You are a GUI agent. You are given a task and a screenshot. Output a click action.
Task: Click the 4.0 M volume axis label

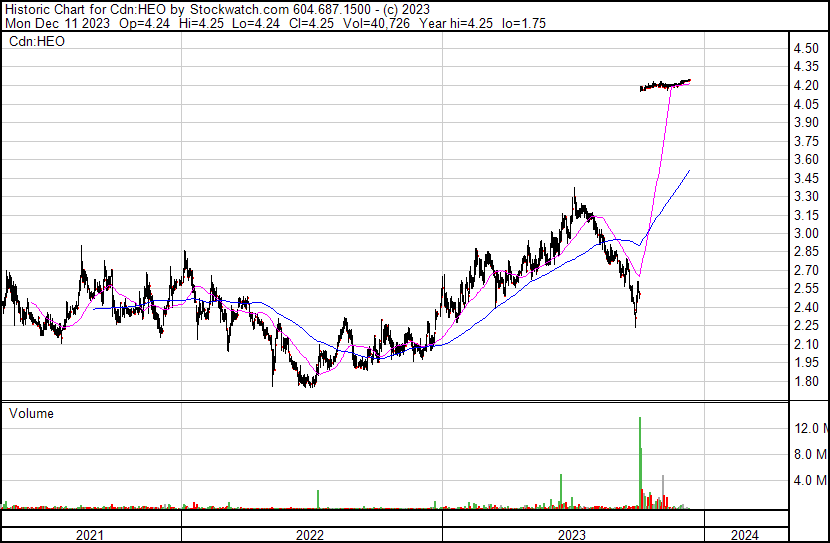click(811, 480)
